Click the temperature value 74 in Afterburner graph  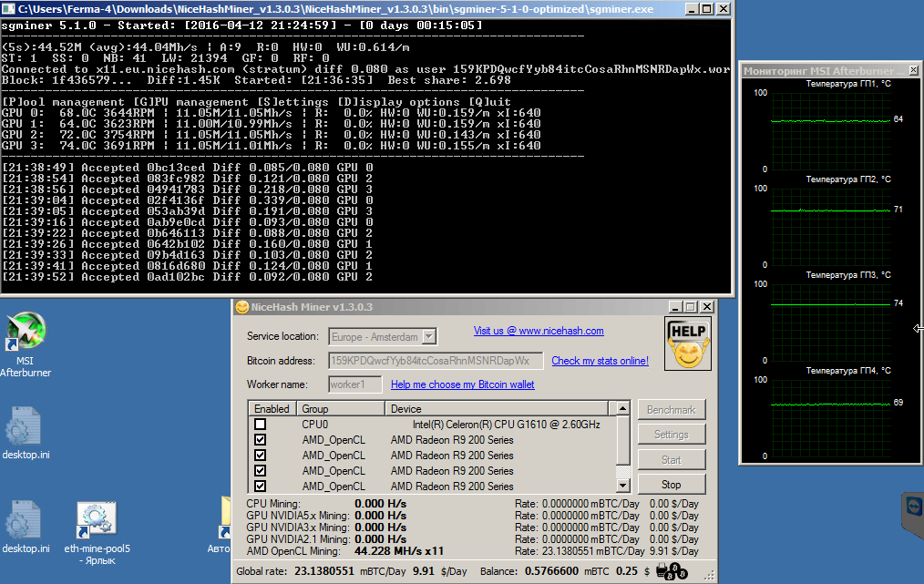[898, 302]
